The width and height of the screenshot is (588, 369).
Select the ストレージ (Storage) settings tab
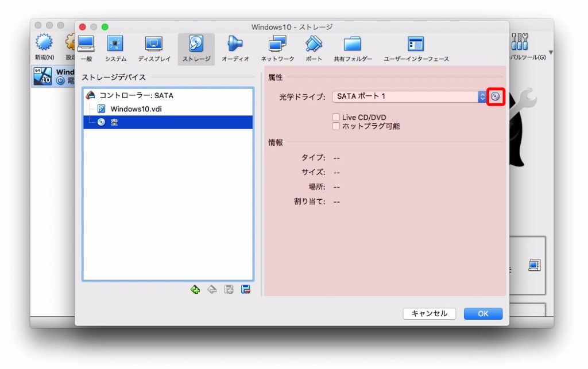tap(196, 49)
